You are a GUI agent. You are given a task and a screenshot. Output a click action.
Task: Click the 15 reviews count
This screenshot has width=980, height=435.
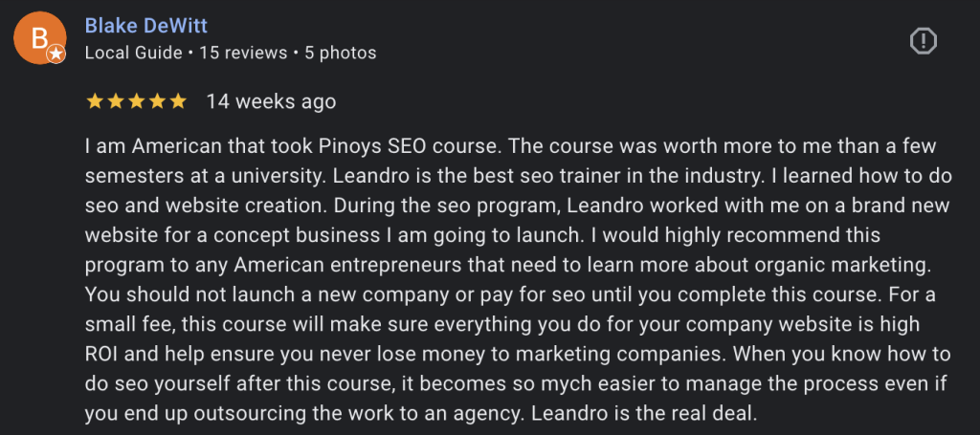tap(244, 53)
